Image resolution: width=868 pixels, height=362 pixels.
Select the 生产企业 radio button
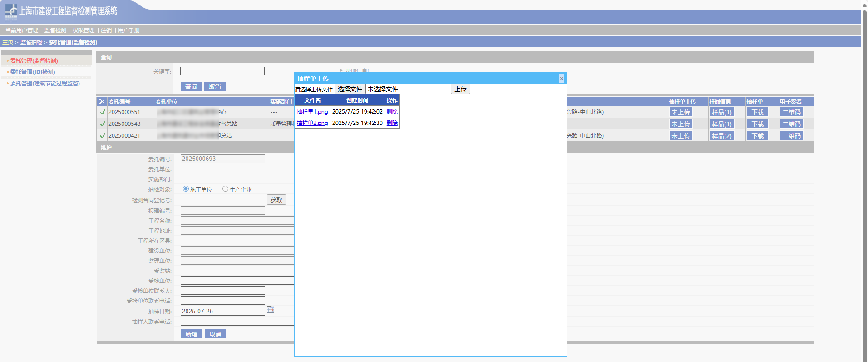click(x=225, y=189)
